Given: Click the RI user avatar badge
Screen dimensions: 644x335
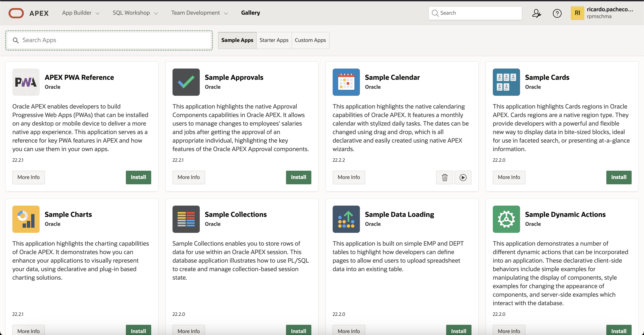Looking at the screenshot, I should pyautogui.click(x=577, y=13).
